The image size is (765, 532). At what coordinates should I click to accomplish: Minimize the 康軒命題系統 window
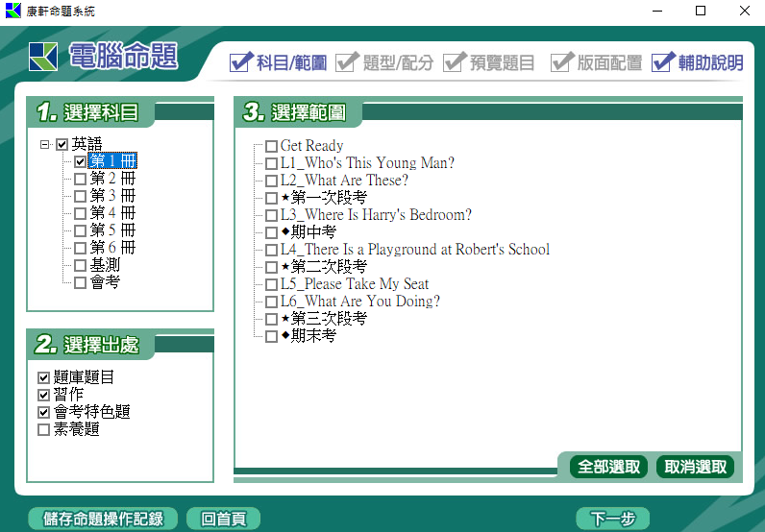point(657,11)
